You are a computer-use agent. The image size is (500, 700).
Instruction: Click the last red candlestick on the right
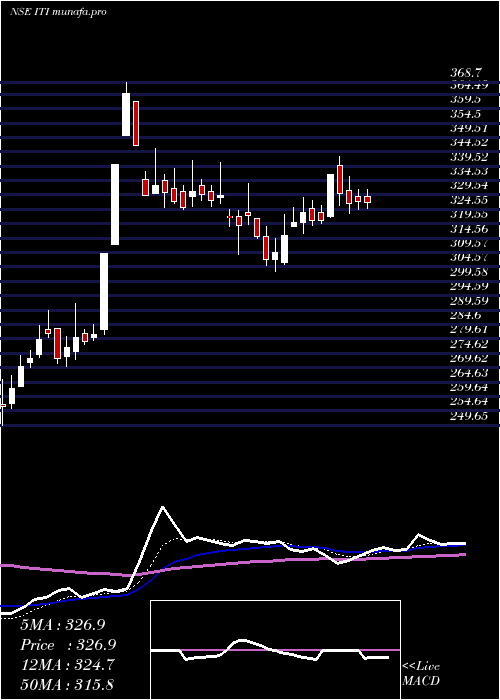(x=367, y=199)
